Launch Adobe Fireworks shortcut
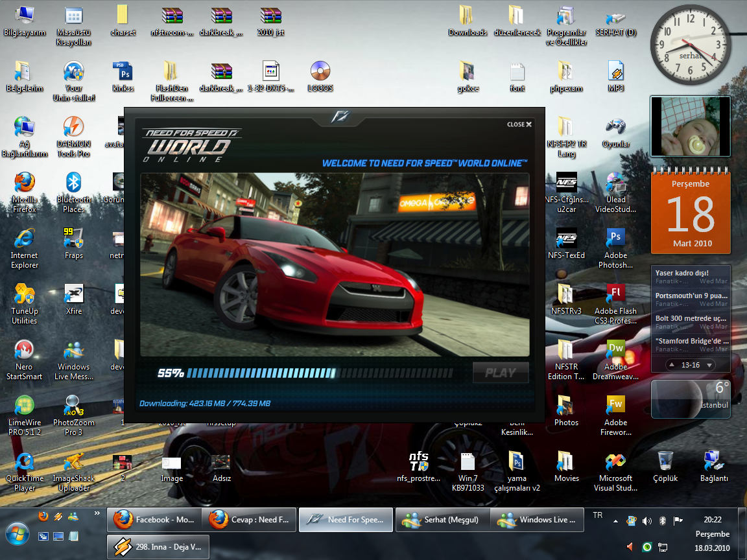This screenshot has height=560, width=747. (x=615, y=415)
